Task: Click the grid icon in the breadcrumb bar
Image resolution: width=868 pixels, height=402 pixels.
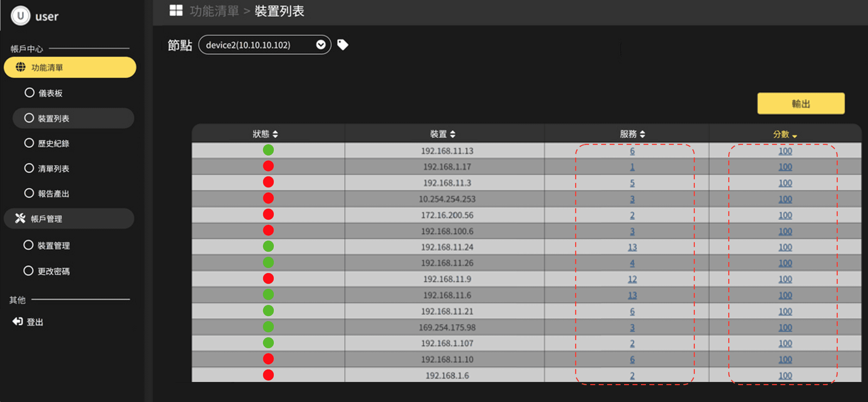Action: point(176,10)
